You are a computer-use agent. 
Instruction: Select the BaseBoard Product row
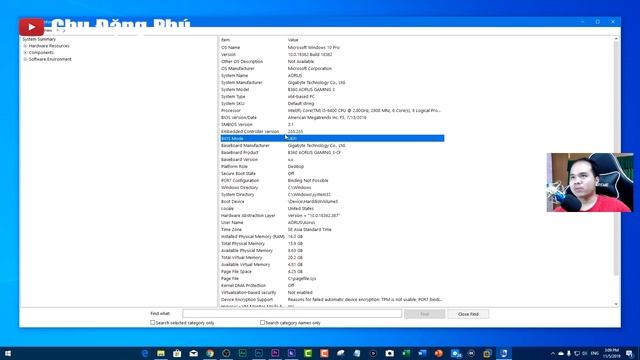[x=332, y=153]
